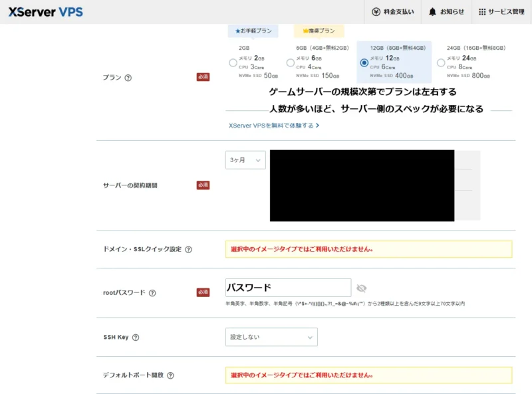Screen dimensions: 532x394
Task: Select the 24GB plan radio button
Action: (x=440, y=62)
